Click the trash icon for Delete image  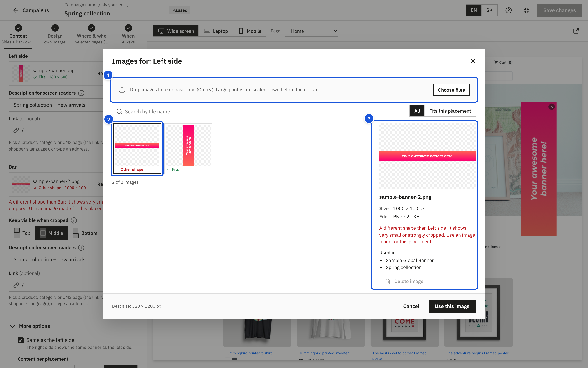(x=388, y=281)
